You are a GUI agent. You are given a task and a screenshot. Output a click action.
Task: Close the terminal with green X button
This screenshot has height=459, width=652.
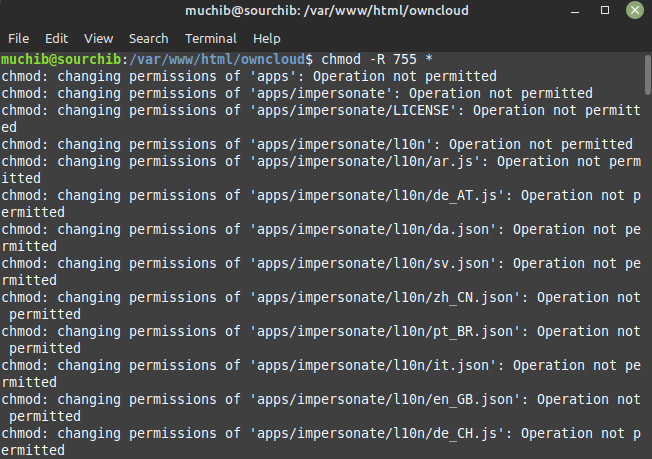click(635, 10)
